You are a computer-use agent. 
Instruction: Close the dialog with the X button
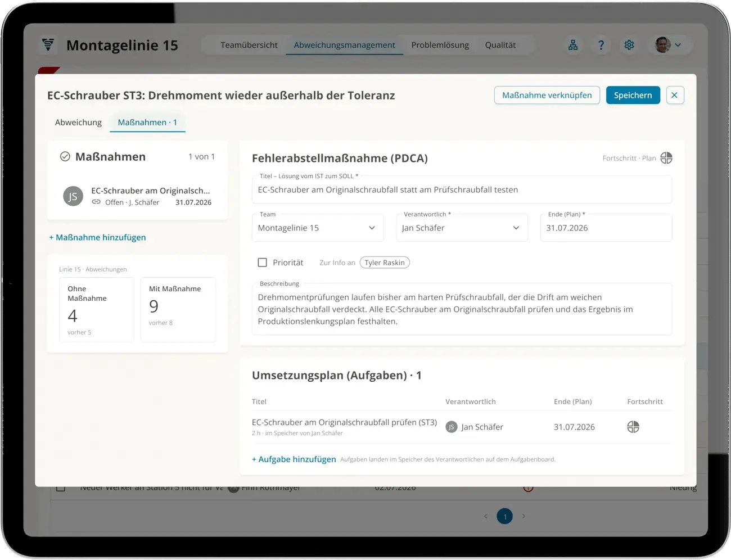pyautogui.click(x=675, y=95)
